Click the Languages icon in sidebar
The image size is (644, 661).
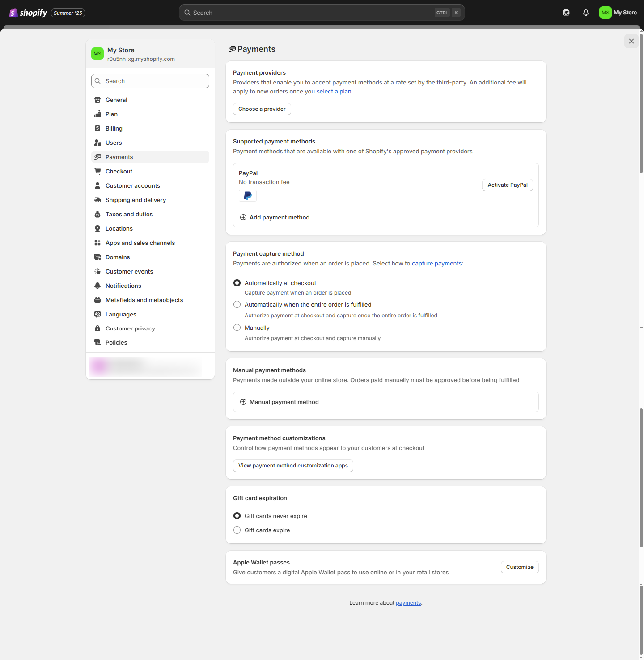click(x=97, y=314)
